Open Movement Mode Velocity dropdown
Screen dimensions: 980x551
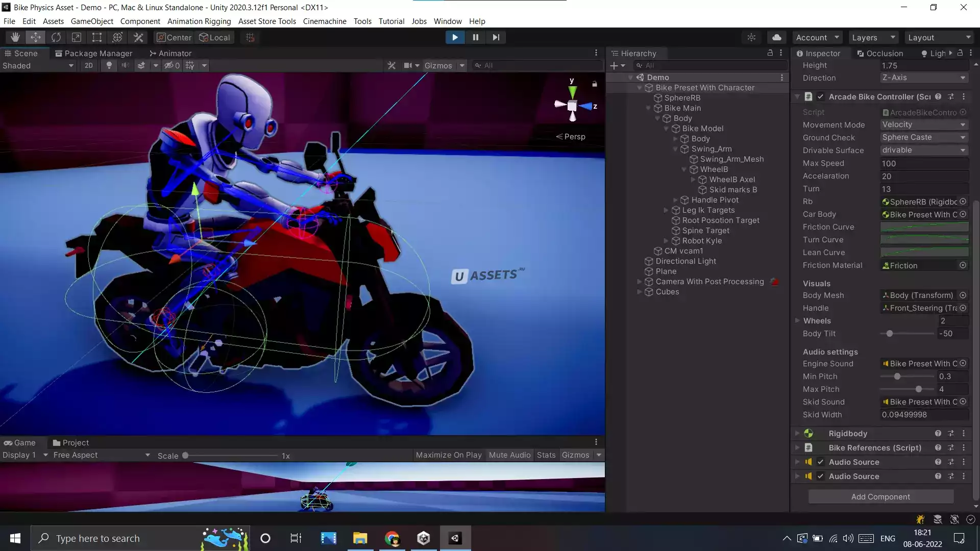coord(924,124)
